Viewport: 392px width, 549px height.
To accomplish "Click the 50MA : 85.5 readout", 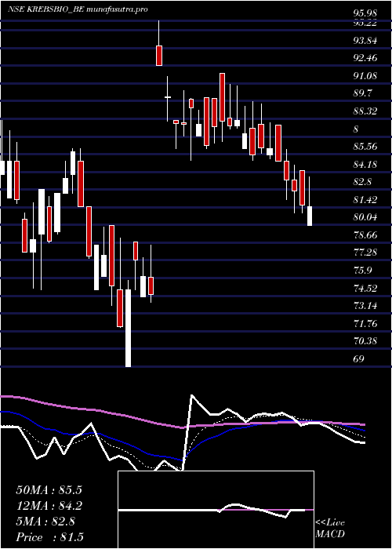I will click(x=49, y=490).
